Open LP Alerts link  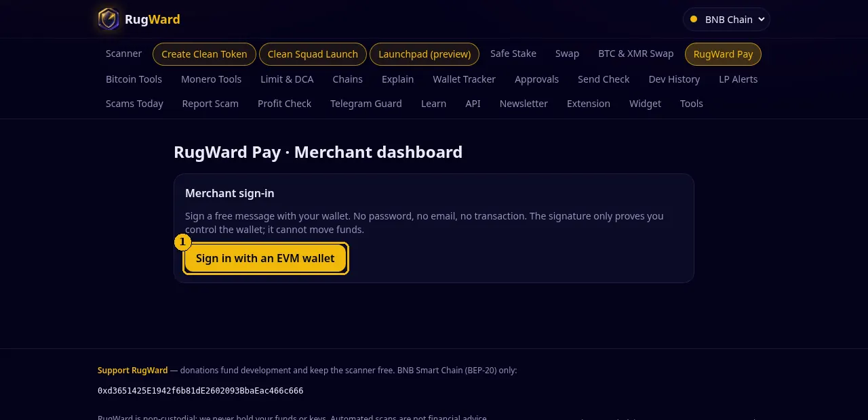click(x=738, y=79)
